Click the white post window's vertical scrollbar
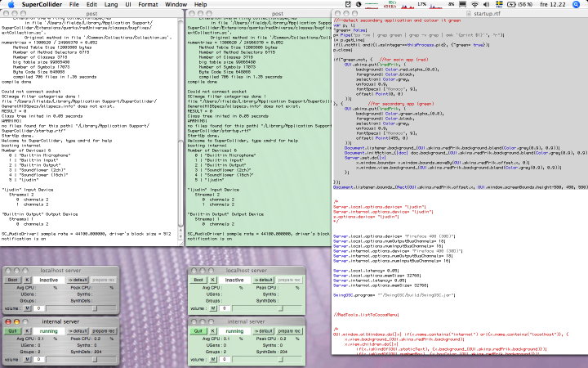588x368 pixels. 180,128
